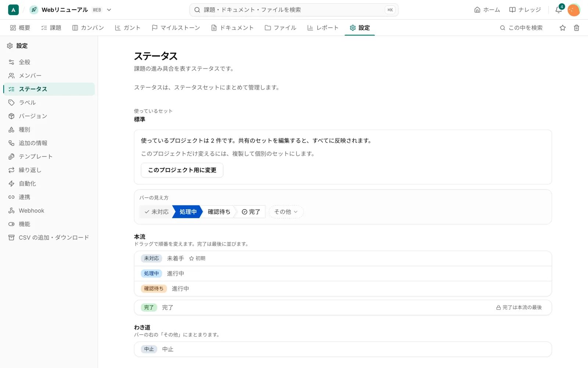Open 連携 settings
588x368 pixels.
tap(49, 197)
